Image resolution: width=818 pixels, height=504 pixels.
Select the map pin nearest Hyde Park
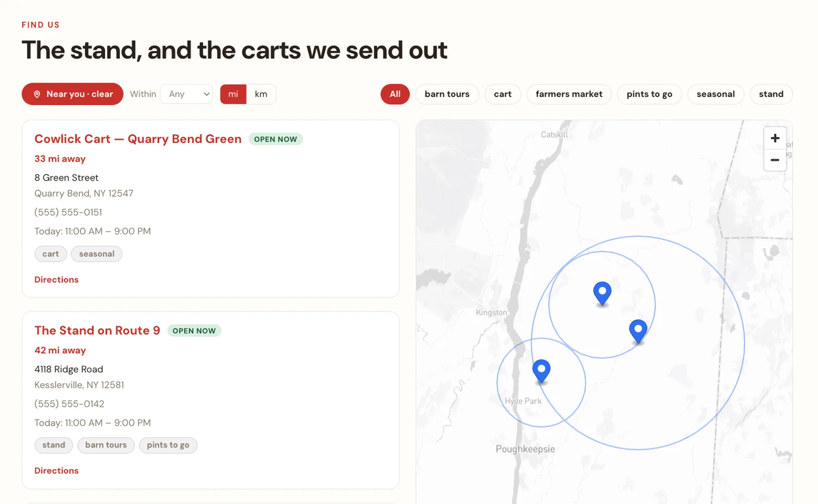[541, 372]
